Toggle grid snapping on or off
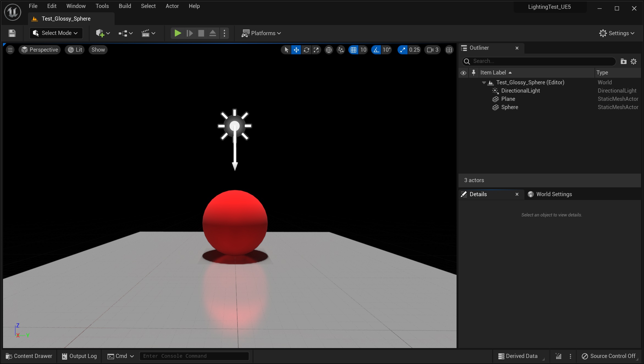 point(353,50)
